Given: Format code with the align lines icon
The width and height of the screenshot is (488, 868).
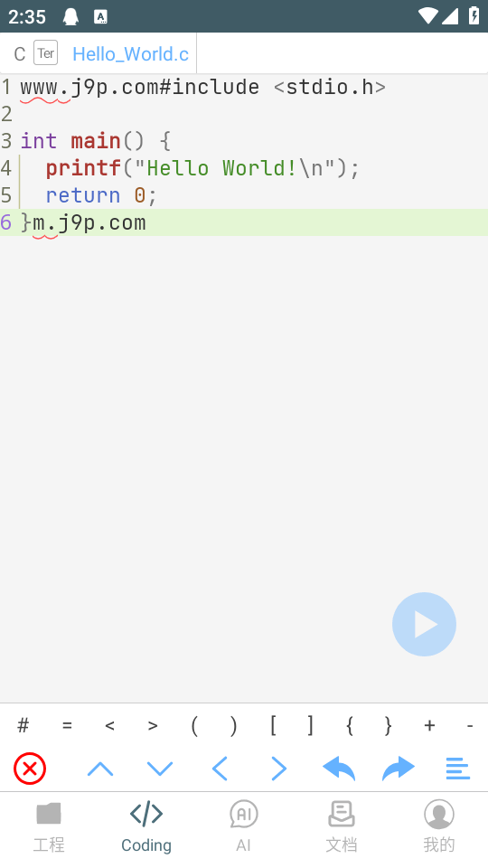Looking at the screenshot, I should click(x=458, y=769).
